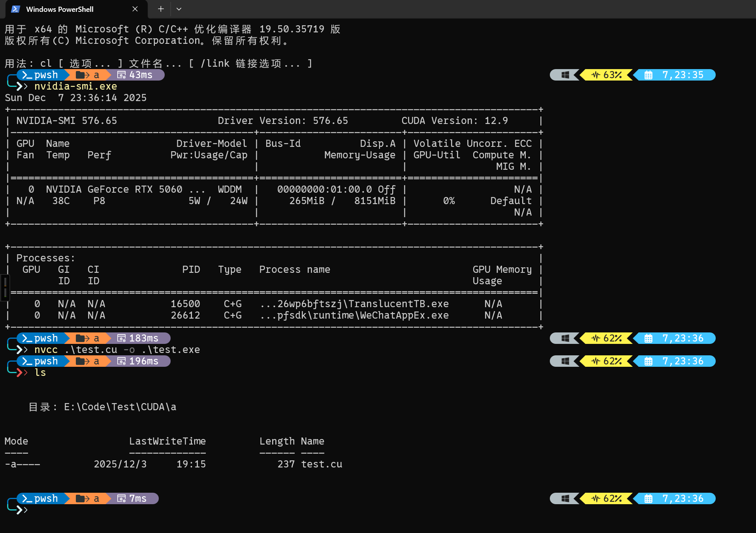Viewport: 756px width, 533px height.
Task: Click the CUDA Version: 12.9 text
Action: 455,121
